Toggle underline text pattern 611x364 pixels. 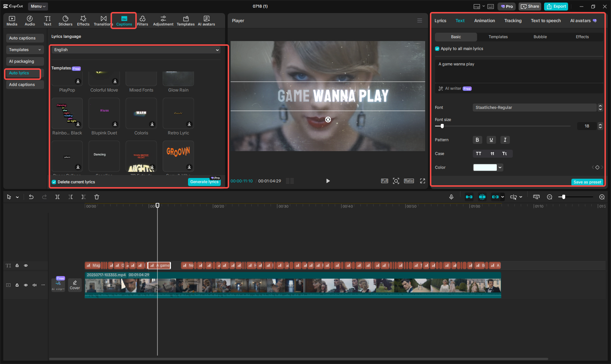[491, 140]
